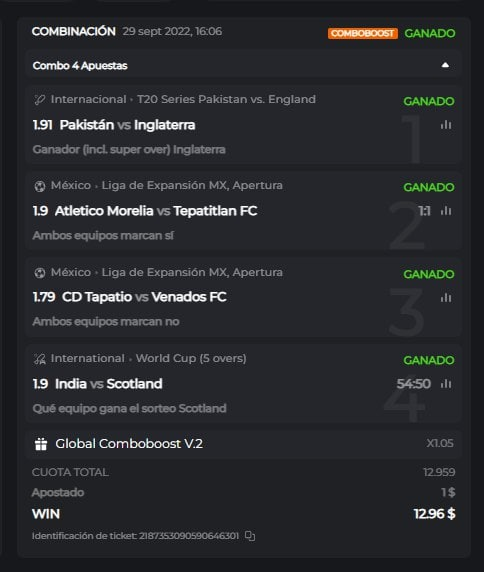Click the soccer ball icon above CD Tapatio

pos(39,273)
